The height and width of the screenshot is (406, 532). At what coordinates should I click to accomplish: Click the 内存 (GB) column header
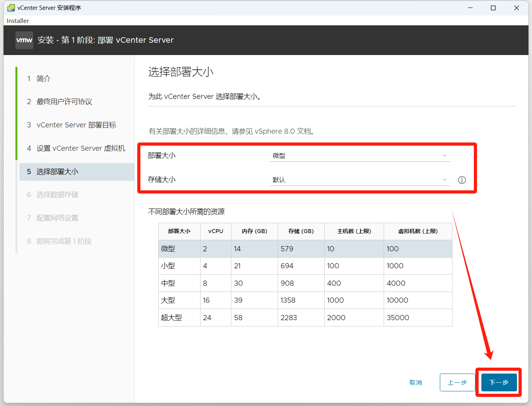(254, 231)
